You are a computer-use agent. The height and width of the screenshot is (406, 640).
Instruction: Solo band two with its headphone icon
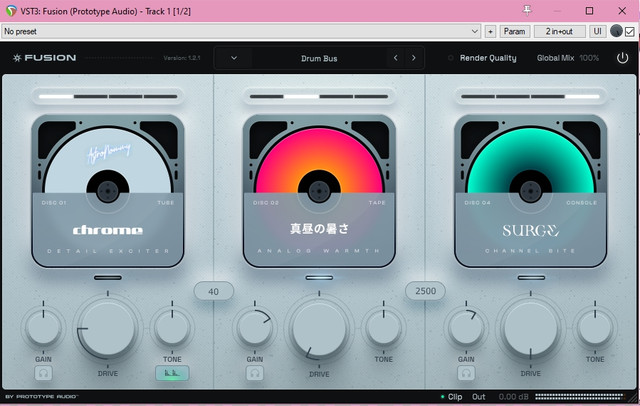coord(255,373)
